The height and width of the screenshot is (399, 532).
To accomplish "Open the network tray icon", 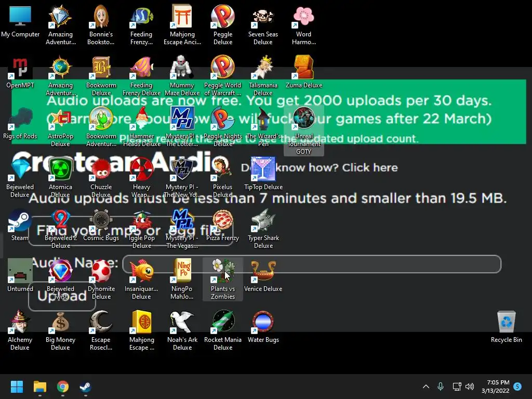I will [457, 387].
